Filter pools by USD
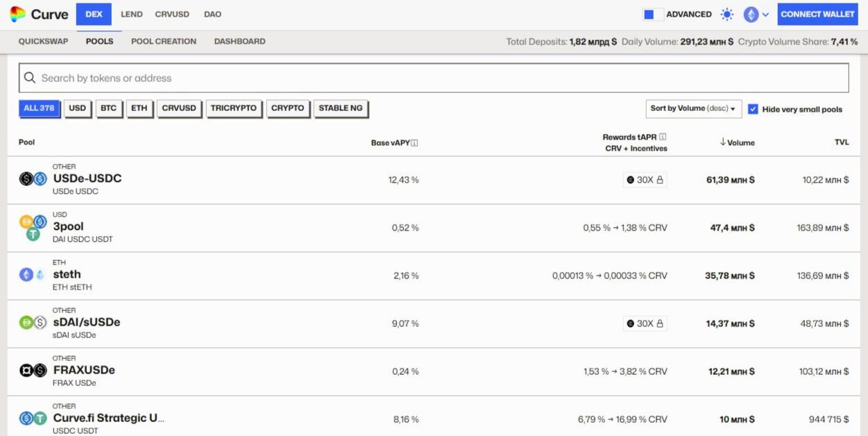 pos(78,108)
